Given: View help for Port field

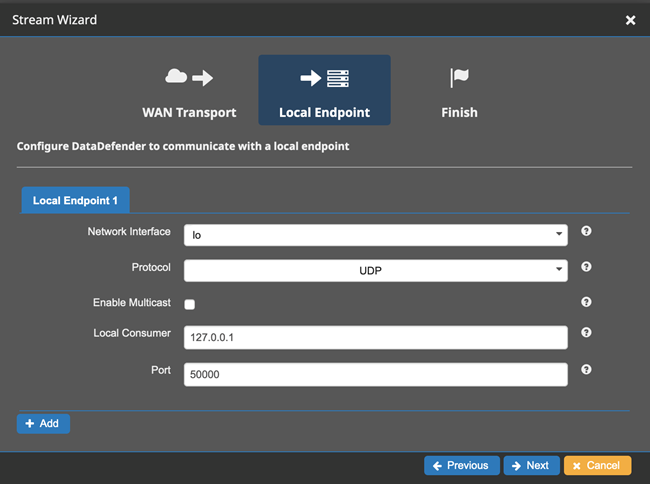Looking at the screenshot, I should click(x=586, y=369).
